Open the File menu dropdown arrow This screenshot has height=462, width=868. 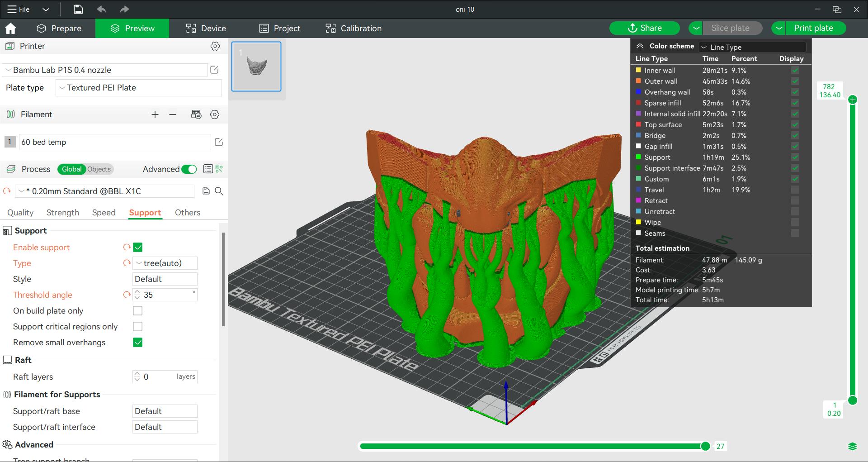pyautogui.click(x=46, y=9)
